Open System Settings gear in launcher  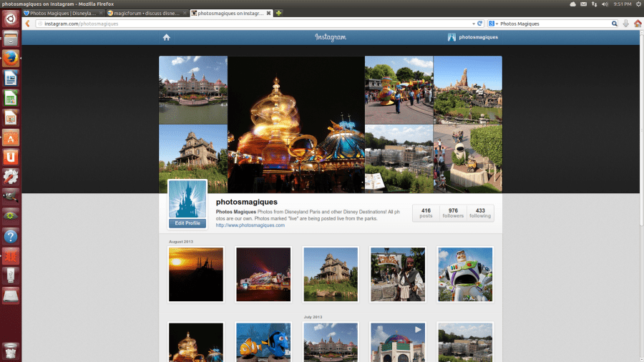tap(11, 177)
